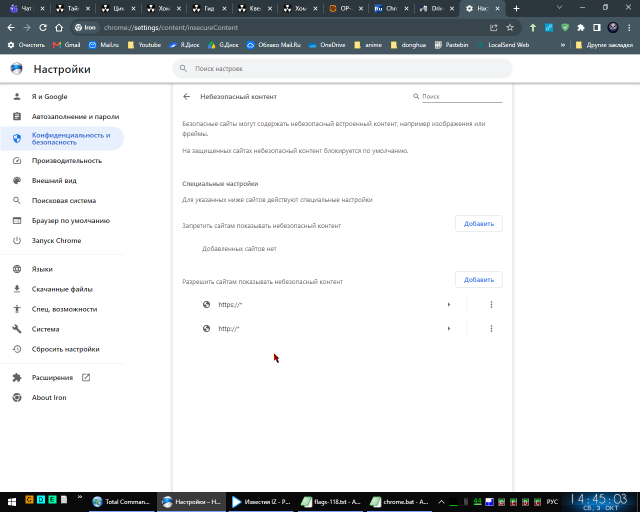The height and width of the screenshot is (512, 640).
Task: Expand site details for https://*
Action: 449,305
